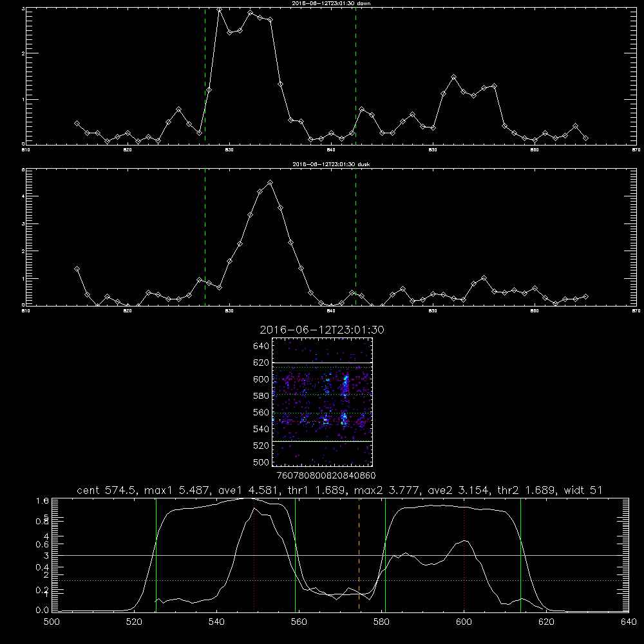This screenshot has height=644, width=644.
Task: Click the '640' label on heatmap y-axis
Action: 261,346
